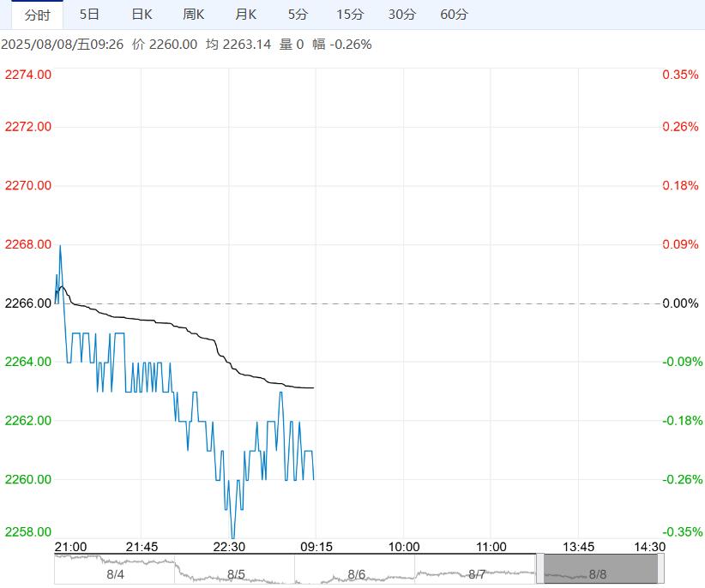705x588 pixels.
Task: Open the 日K chart tab
Action: (x=142, y=15)
